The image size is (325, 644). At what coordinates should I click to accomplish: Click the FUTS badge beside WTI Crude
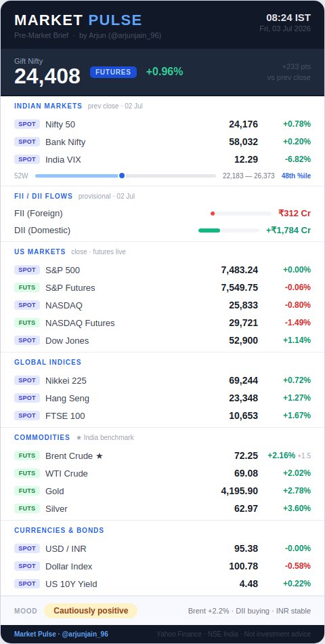pyautogui.click(x=27, y=473)
